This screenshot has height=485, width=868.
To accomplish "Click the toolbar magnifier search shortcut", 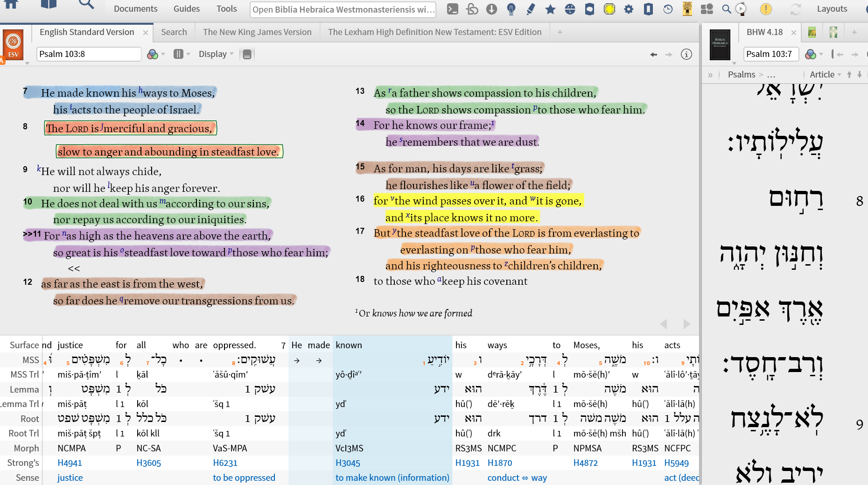I will click(726, 9).
